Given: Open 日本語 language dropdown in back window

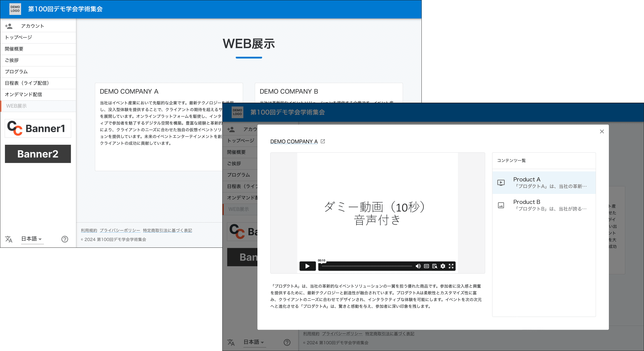Looking at the screenshot, I should tap(32, 239).
